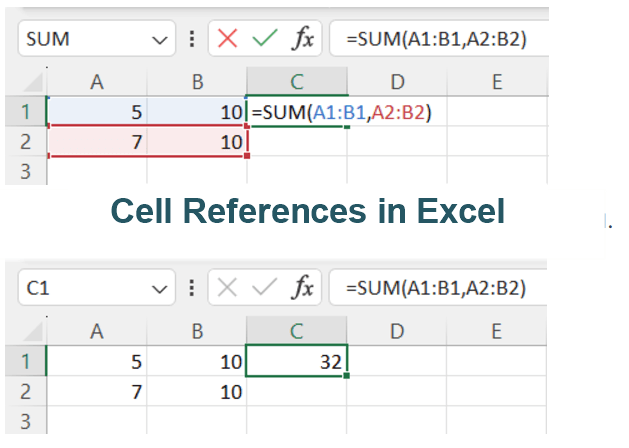The height and width of the screenshot is (448, 629).
Task: Click the name box showing SUM
Action: pyautogui.click(x=97, y=39)
